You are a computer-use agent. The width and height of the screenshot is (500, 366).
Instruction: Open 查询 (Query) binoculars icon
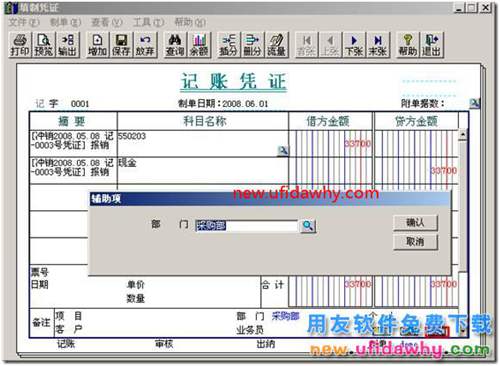[x=175, y=45]
